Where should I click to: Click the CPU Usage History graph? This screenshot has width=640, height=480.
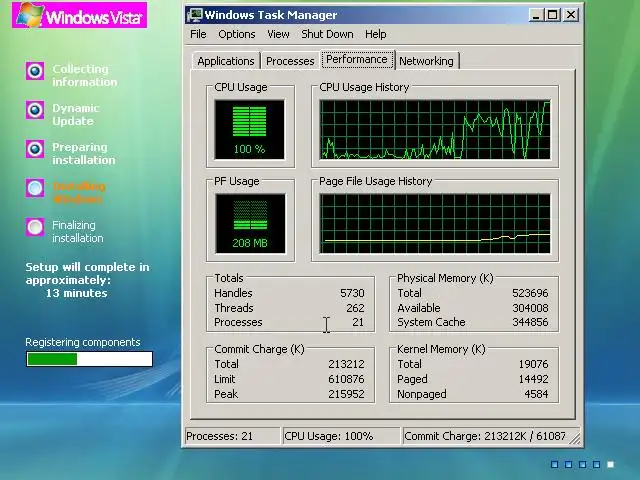click(x=435, y=129)
